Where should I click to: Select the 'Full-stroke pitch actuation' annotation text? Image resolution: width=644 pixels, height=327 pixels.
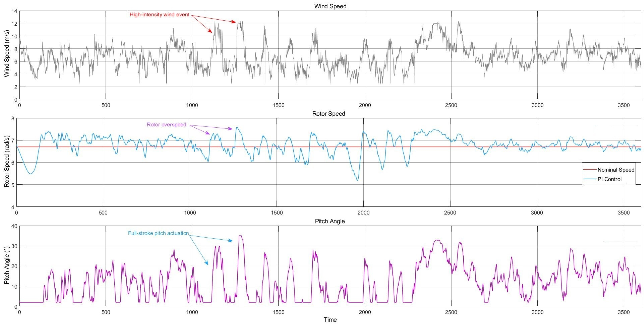(x=158, y=233)
